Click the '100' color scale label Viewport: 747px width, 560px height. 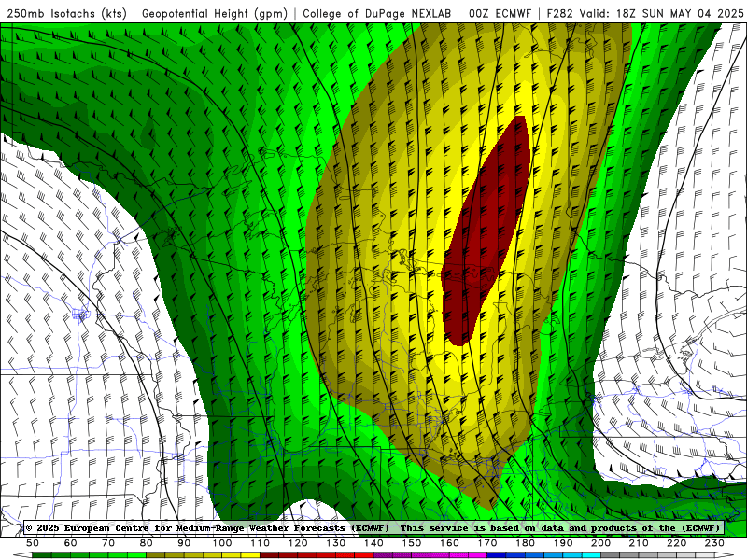[x=222, y=543]
